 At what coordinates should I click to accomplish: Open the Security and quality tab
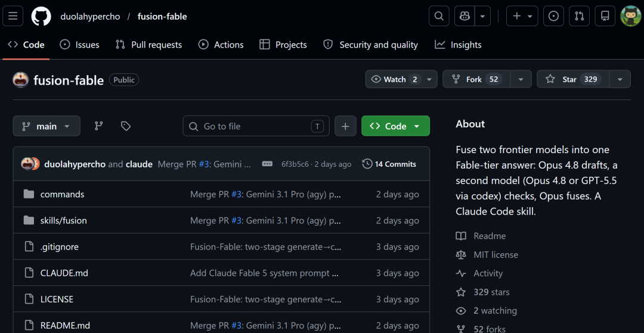(x=371, y=45)
